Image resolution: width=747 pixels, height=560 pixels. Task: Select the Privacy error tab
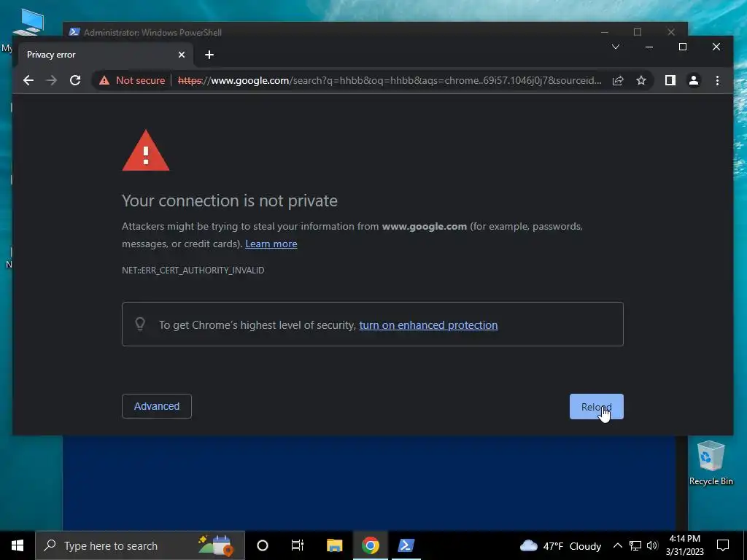coord(105,55)
